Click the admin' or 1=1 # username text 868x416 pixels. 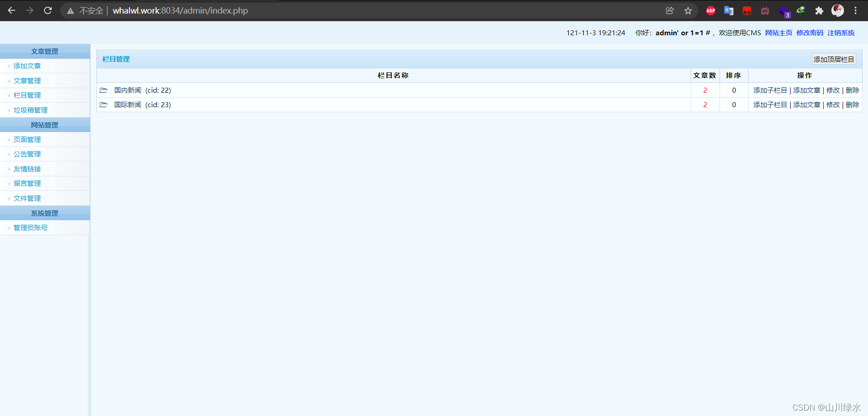(x=683, y=33)
